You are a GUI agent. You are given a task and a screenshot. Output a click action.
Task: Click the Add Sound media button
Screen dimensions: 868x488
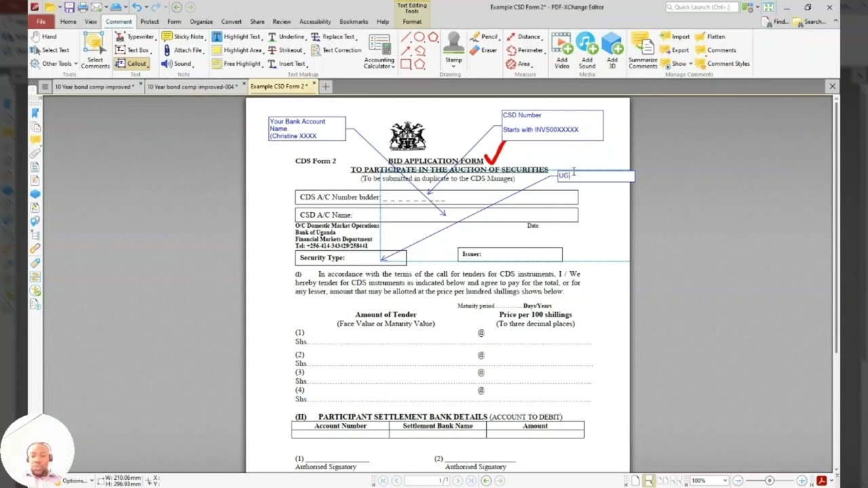(587, 50)
